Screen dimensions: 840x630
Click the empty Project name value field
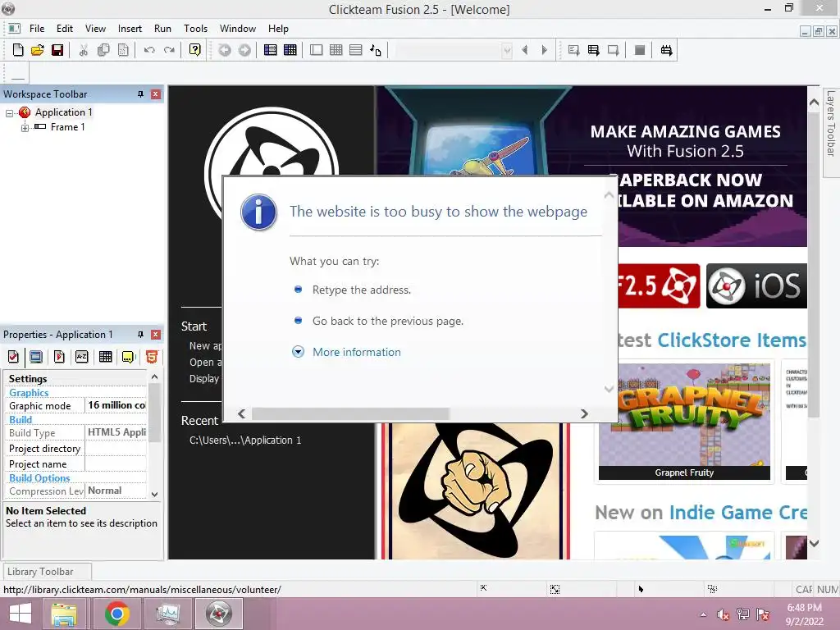coord(116,464)
